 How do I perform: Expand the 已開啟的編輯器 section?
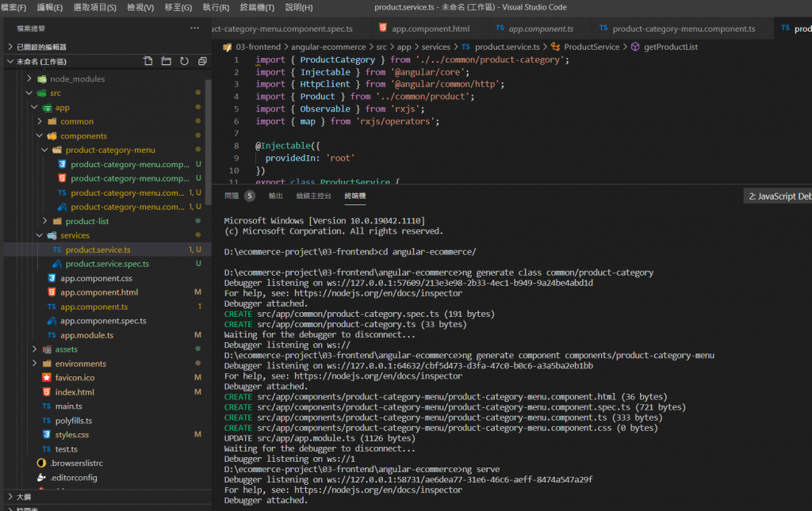[41, 47]
